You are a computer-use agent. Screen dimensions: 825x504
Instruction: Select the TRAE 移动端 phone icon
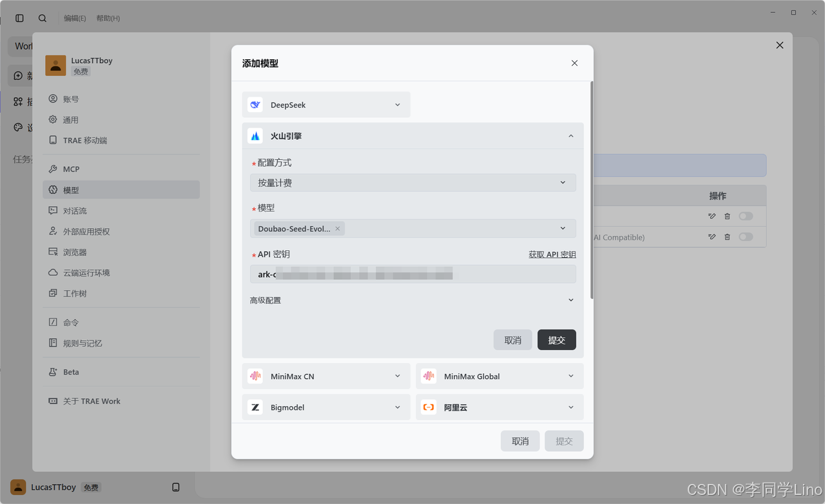(x=53, y=141)
